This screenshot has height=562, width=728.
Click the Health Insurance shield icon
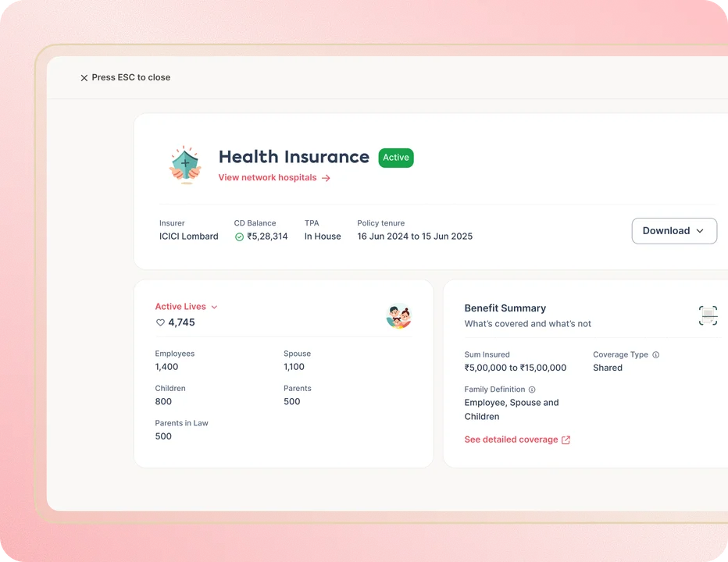click(185, 164)
